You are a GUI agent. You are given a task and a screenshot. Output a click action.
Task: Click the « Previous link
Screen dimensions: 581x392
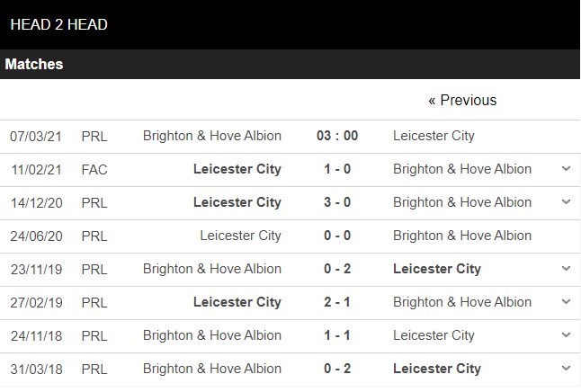[462, 100]
